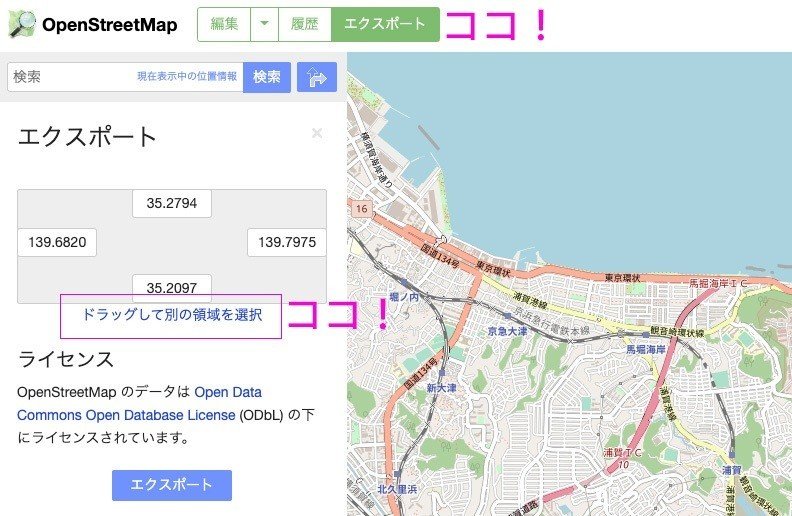Click the route 16 shield on map
The width and height of the screenshot is (792, 516).
click(x=362, y=209)
